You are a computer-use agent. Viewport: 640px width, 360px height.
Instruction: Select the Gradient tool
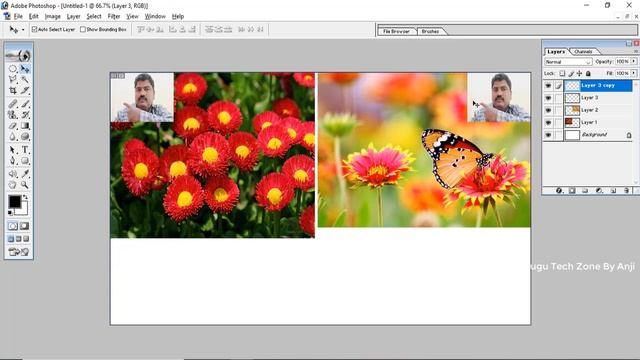[25, 126]
